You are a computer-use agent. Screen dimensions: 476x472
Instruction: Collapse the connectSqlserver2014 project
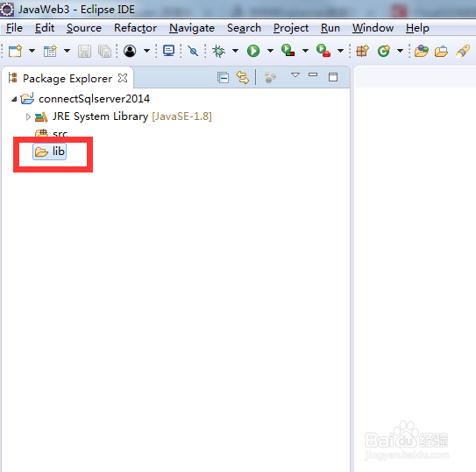(14, 99)
